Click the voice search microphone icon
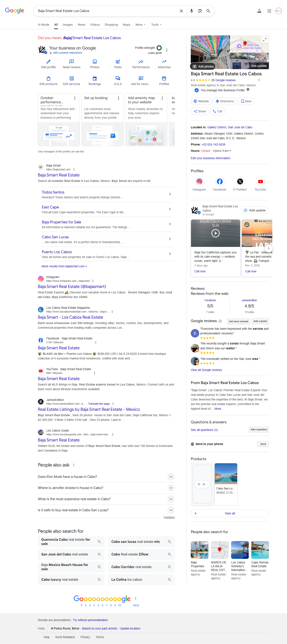This screenshot has width=287, height=644. (191, 11)
